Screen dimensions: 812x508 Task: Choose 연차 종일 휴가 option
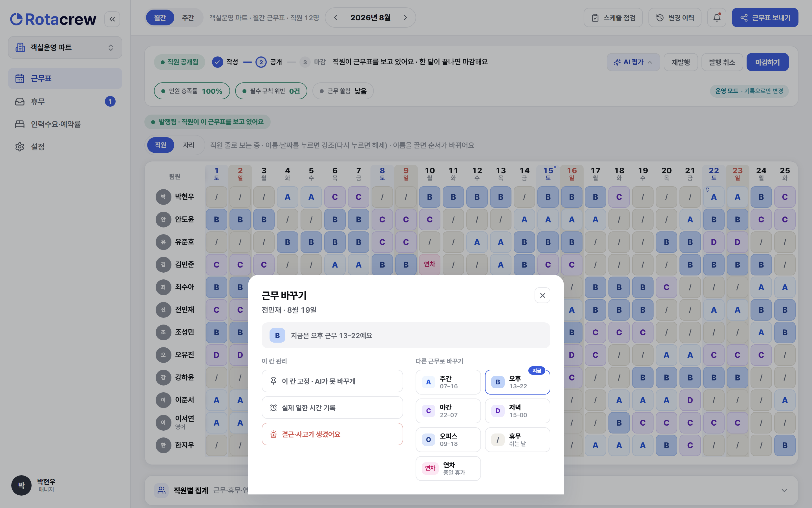pyautogui.click(x=448, y=468)
